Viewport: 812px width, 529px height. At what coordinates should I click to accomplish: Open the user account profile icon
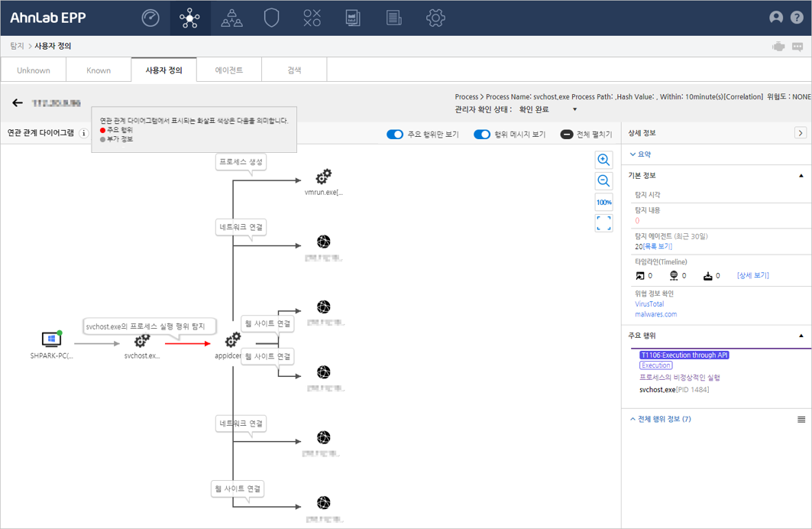pos(776,18)
